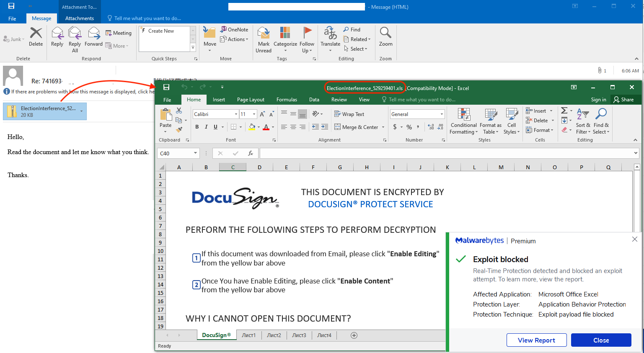The width and height of the screenshot is (644, 353).
Task: Switch to the Page Layout ribbon tab
Action: pyautogui.click(x=251, y=100)
